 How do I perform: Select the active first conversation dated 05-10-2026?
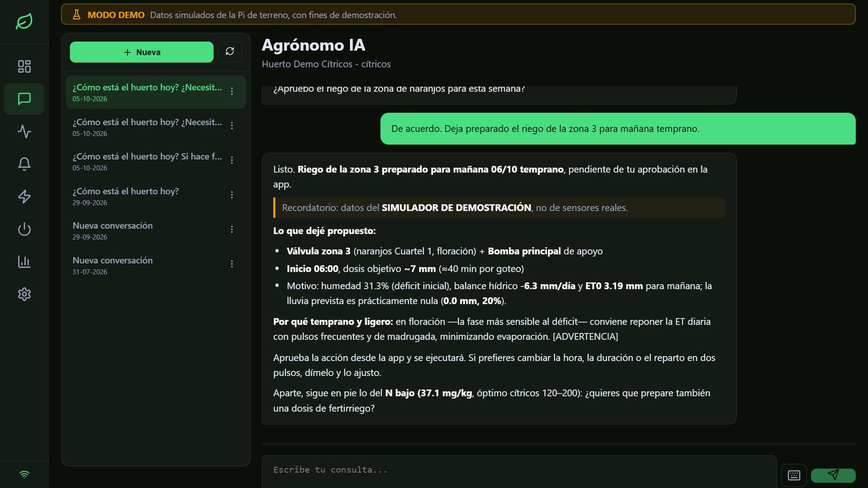(x=156, y=92)
